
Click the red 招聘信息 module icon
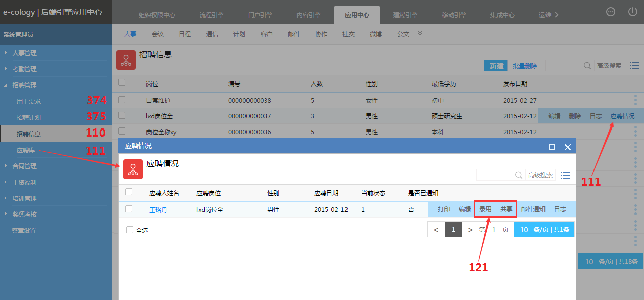126,60
